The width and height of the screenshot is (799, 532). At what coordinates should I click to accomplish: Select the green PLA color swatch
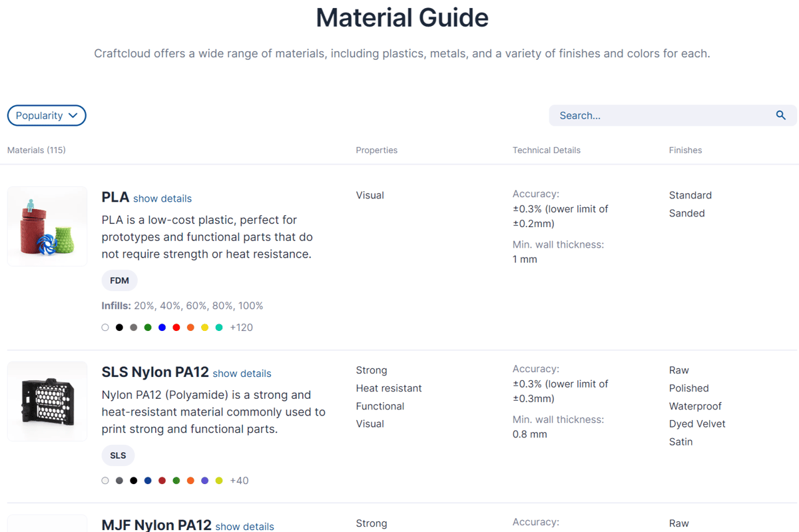point(148,328)
